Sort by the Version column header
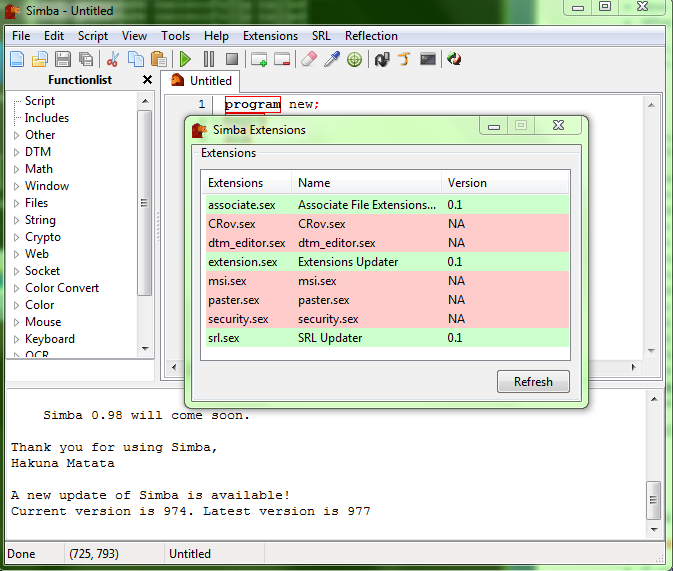The width and height of the screenshot is (673, 571). (505, 183)
